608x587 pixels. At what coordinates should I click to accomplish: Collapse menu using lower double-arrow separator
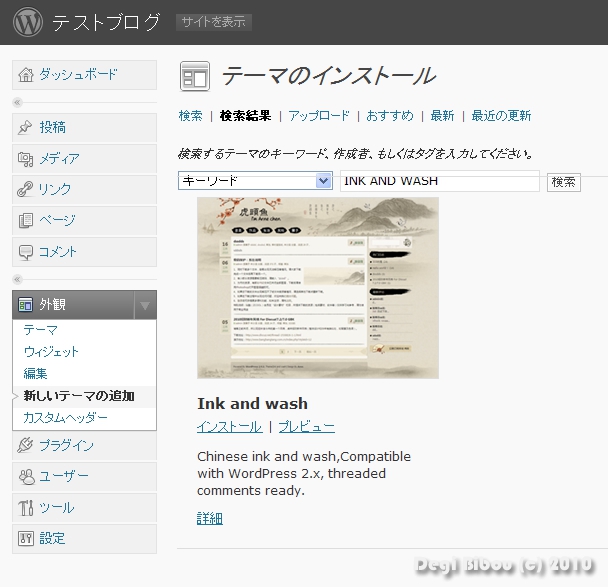(x=17, y=279)
